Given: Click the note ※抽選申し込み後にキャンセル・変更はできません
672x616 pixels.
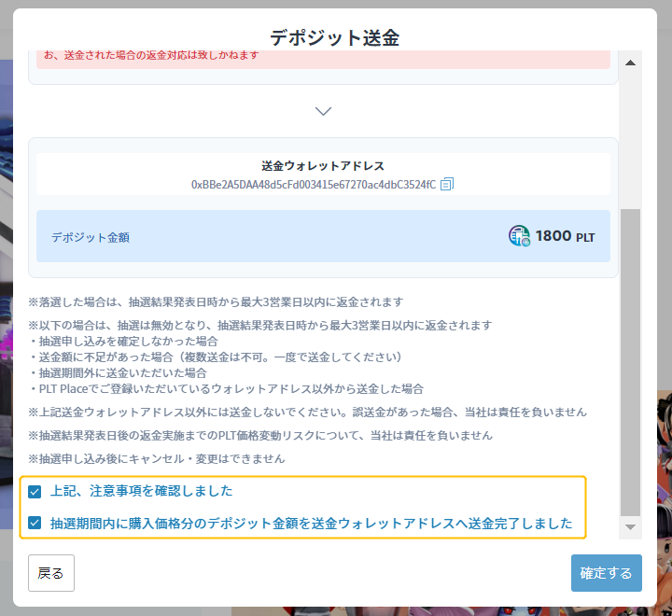Looking at the screenshot, I should pyautogui.click(x=157, y=459).
